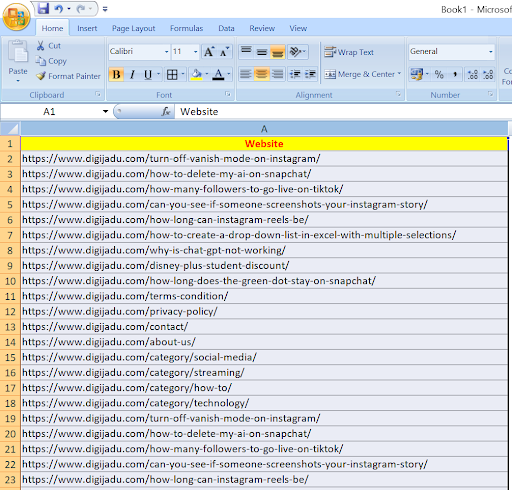This screenshot has height=490, width=512.
Task: Click Merge & Center
Action: pyautogui.click(x=359, y=74)
